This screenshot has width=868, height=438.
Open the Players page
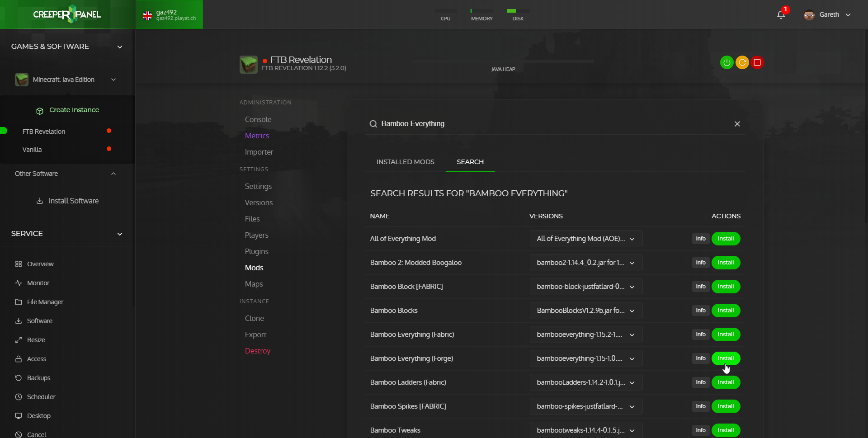coord(256,235)
